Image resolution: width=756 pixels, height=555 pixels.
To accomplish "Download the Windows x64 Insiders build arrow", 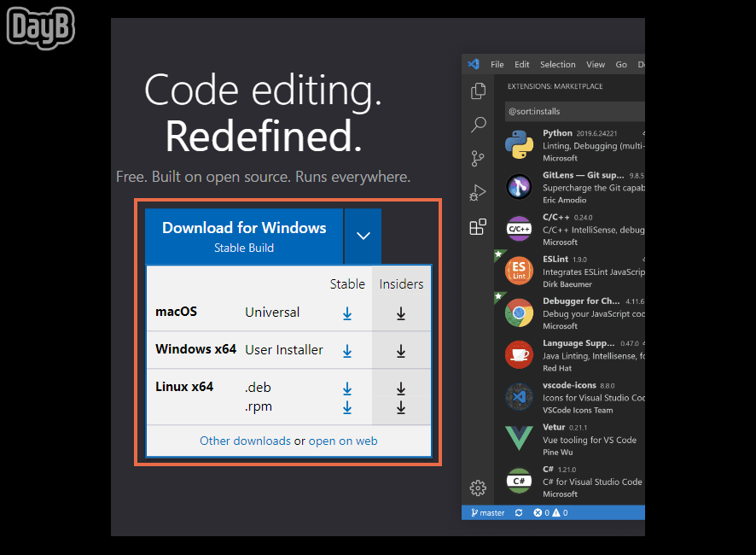I will coord(401,350).
